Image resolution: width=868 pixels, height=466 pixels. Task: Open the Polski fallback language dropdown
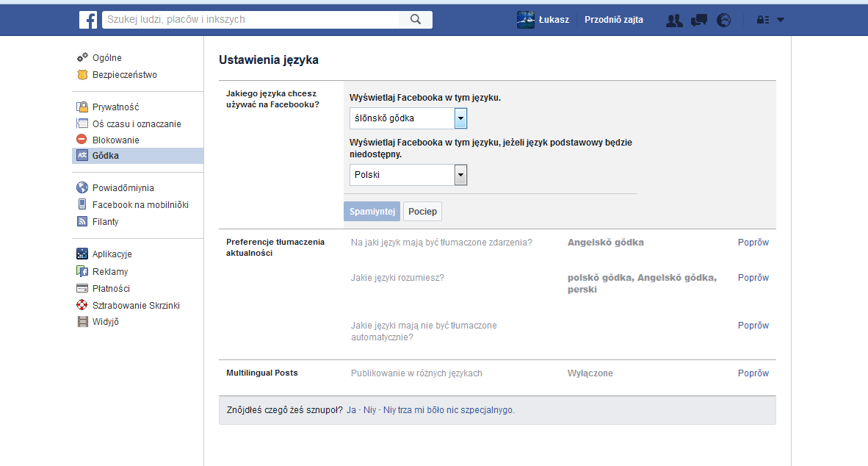pyautogui.click(x=408, y=174)
